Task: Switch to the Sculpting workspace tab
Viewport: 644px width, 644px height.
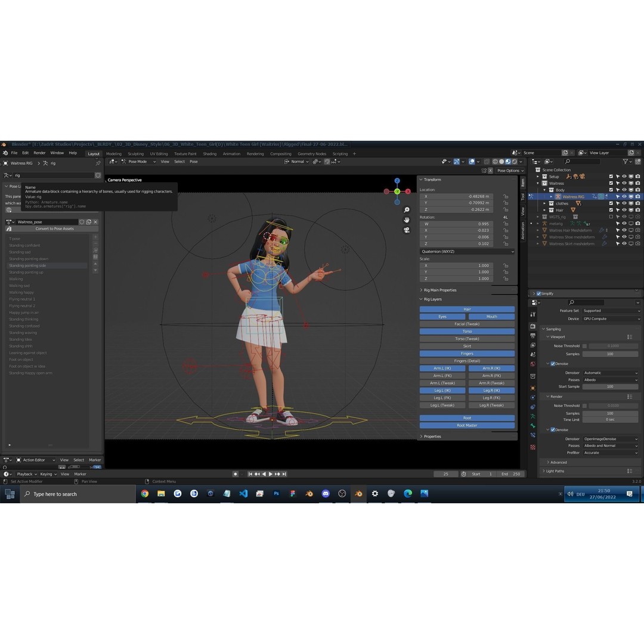Action: (135, 154)
